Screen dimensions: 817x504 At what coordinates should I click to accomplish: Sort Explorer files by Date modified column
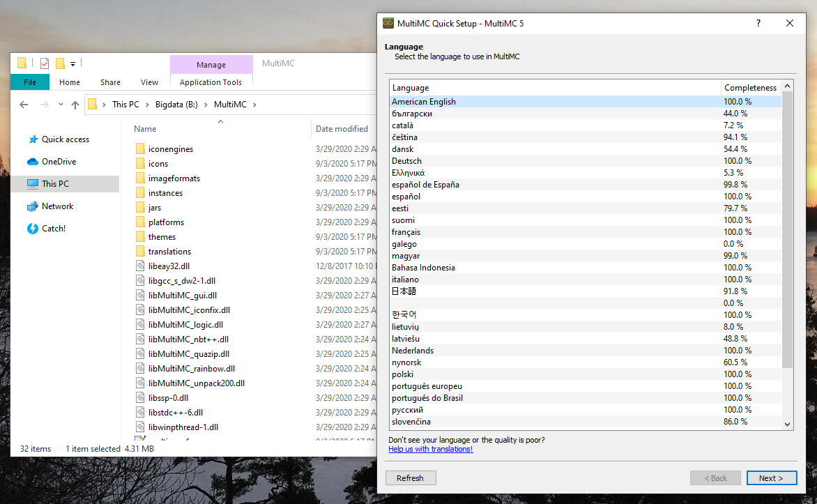point(342,129)
